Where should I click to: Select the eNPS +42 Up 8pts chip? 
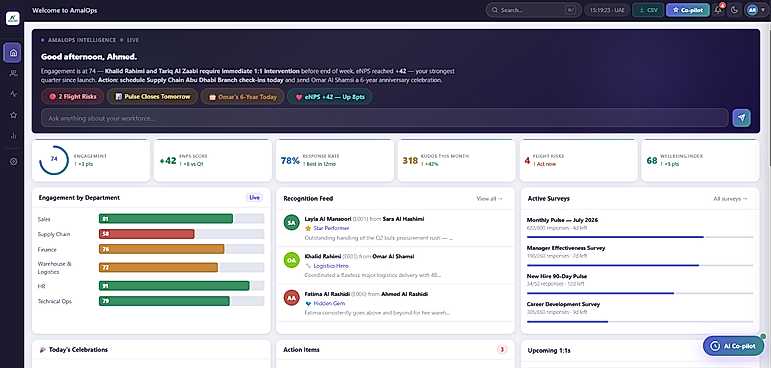[x=329, y=97]
